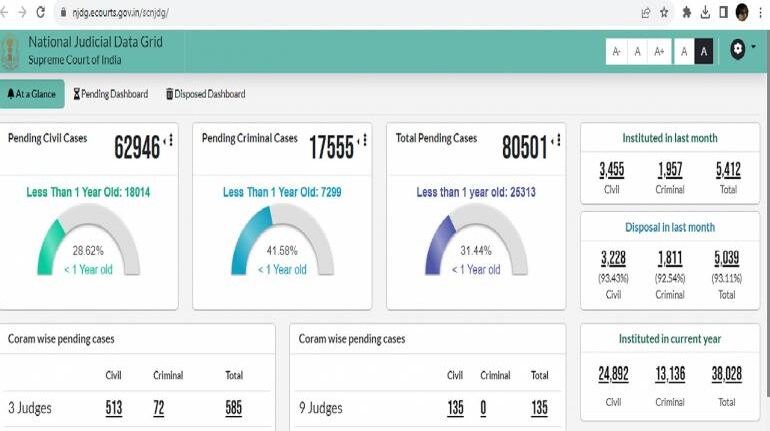Open 5,412 total instituted last month
This screenshot has height=431, width=770.
[728, 170]
